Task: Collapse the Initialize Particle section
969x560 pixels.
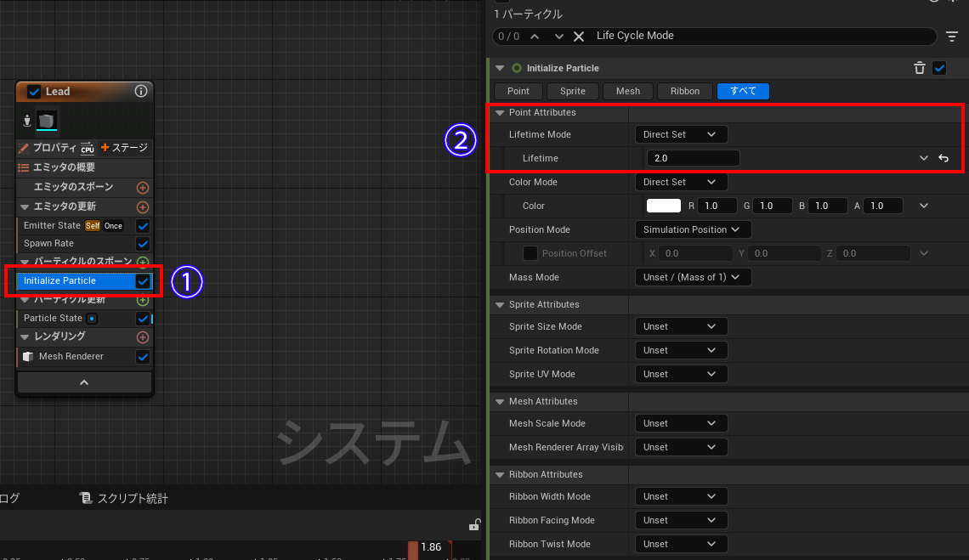Action: (500, 68)
